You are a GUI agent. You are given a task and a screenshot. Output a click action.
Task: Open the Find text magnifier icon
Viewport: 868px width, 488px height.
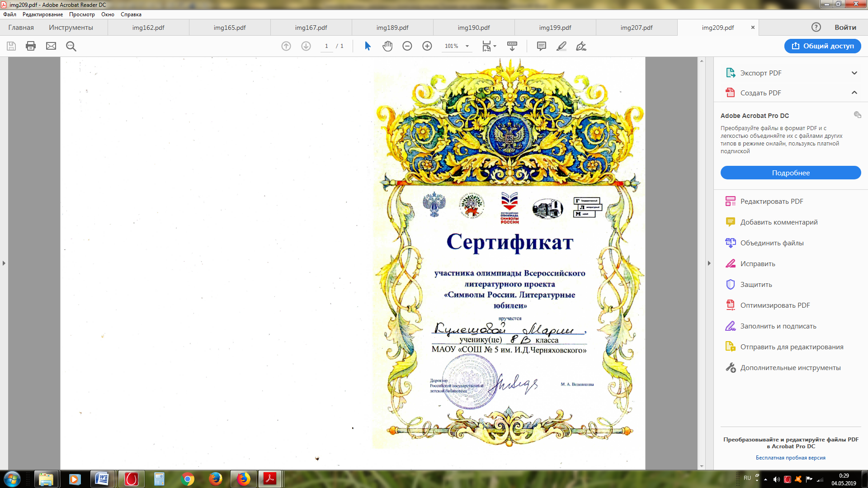[x=71, y=46]
